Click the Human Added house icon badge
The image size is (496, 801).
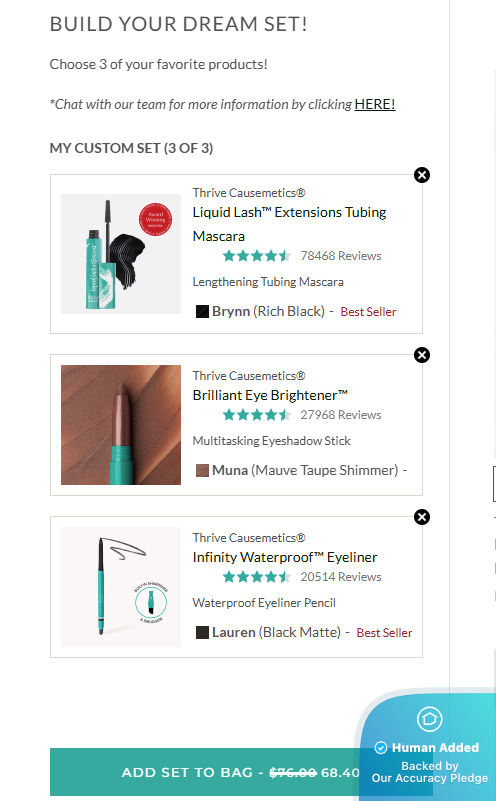pyautogui.click(x=430, y=719)
